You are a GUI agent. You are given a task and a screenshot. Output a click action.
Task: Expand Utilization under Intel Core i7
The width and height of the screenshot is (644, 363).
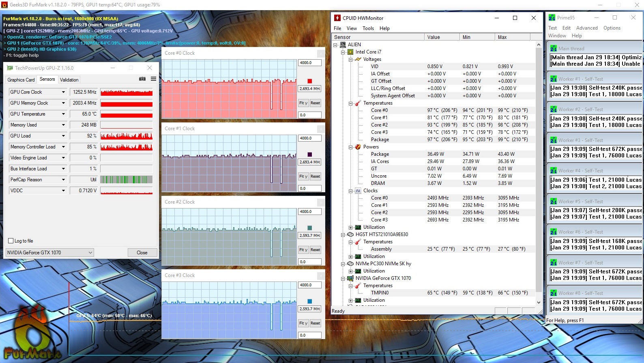351,227
